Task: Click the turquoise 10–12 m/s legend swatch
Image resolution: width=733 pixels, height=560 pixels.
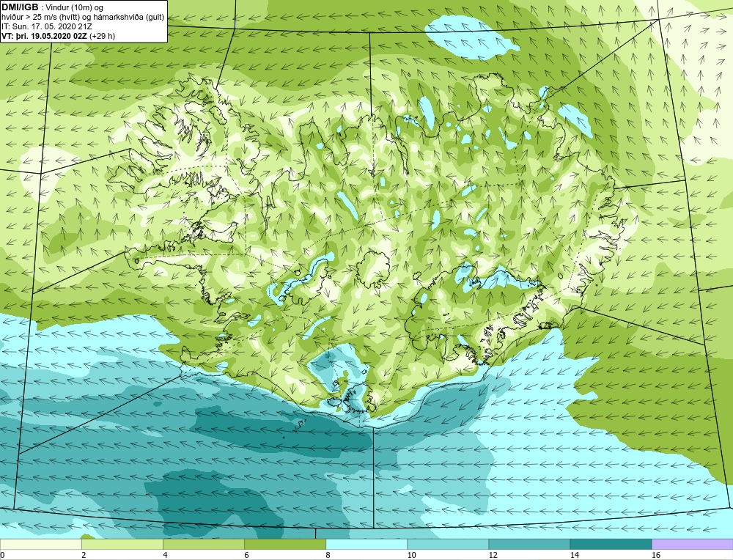Action: pyautogui.click(x=448, y=544)
